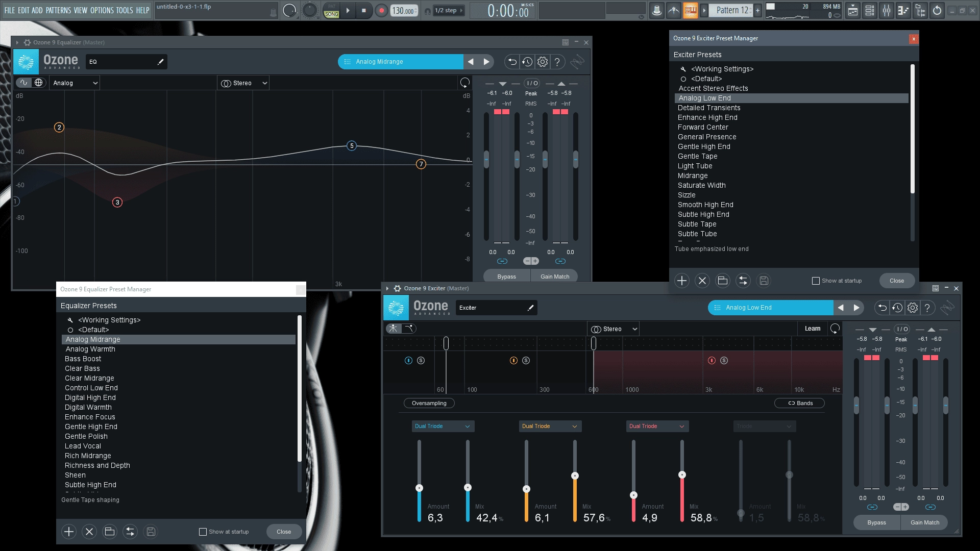Go to next preset in Ozone Equalizer

pos(486,62)
